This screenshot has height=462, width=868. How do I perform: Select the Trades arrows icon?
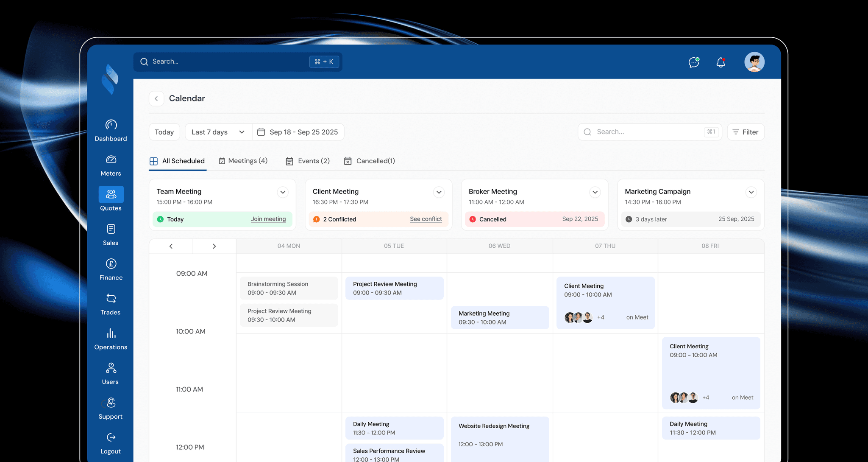tap(111, 299)
